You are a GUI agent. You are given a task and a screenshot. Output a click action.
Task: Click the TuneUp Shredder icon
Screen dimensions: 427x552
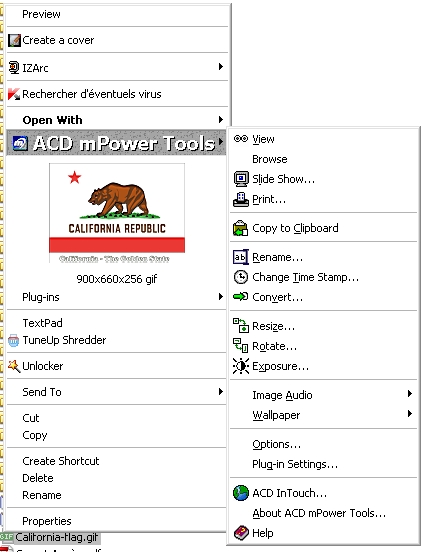pyautogui.click(x=14, y=340)
